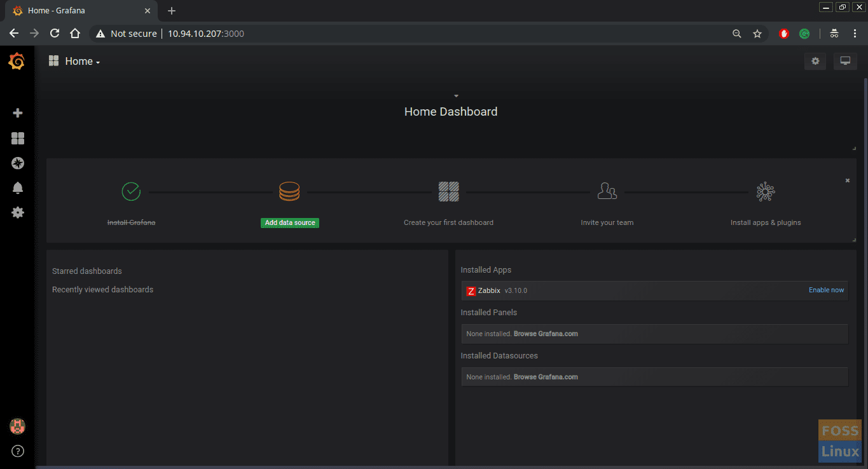Click the user avatar at the sidebar bottom
Viewport: 868px width, 469px height.
[17, 426]
